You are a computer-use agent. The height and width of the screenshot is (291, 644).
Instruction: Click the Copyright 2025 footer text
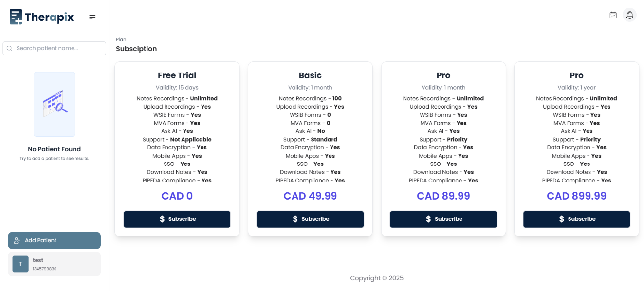[x=376, y=278]
